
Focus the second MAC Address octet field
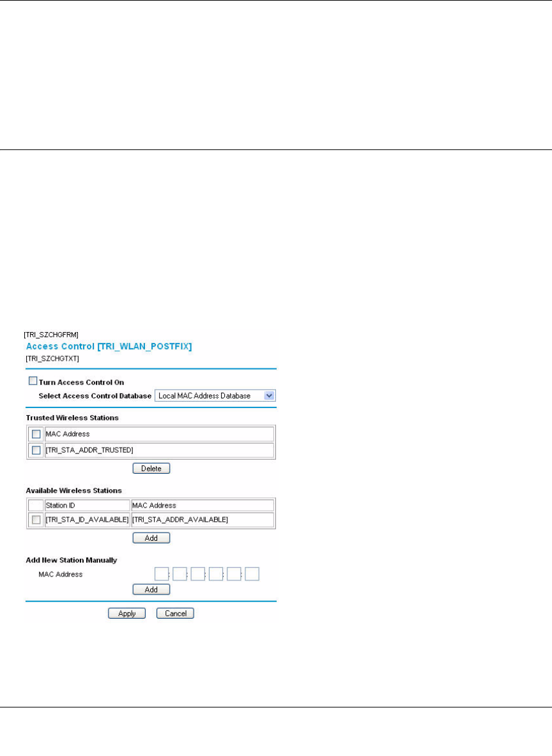tap(180, 574)
